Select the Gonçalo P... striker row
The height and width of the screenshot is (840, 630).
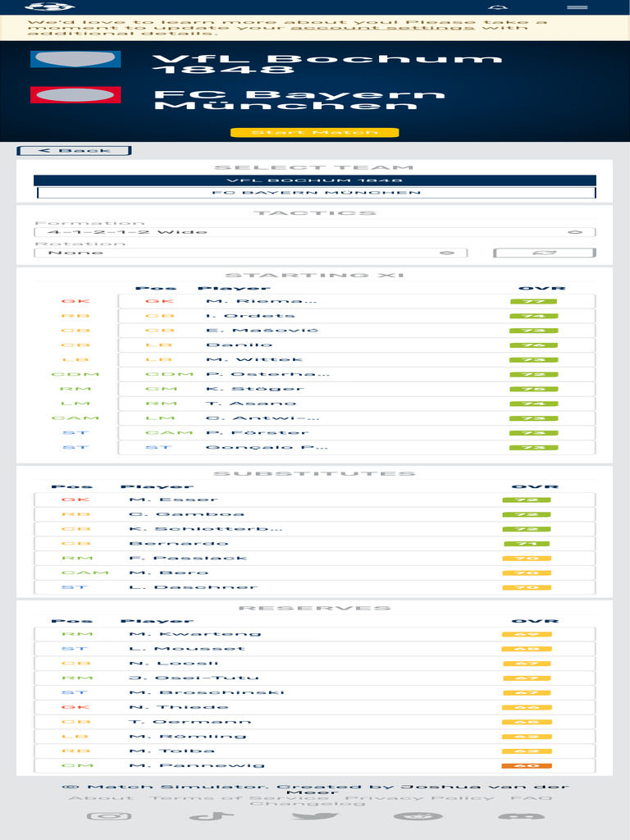click(357, 447)
